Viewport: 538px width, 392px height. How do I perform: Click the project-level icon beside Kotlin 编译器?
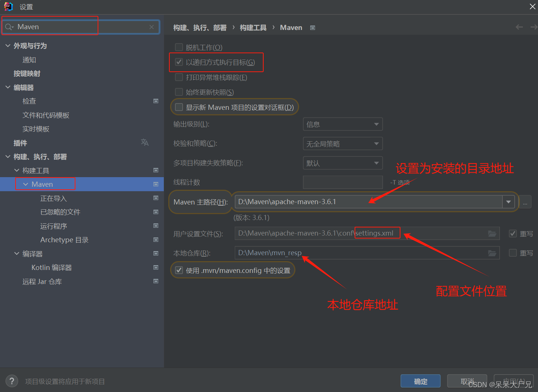pyautogui.click(x=156, y=267)
